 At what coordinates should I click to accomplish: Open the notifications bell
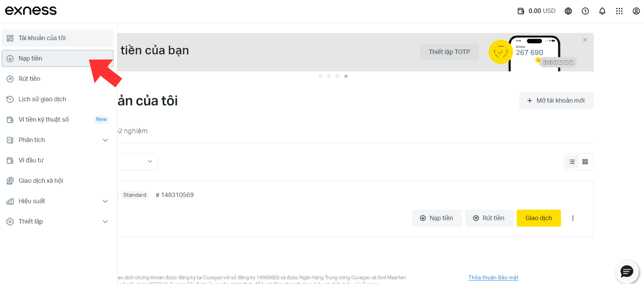[x=602, y=11]
